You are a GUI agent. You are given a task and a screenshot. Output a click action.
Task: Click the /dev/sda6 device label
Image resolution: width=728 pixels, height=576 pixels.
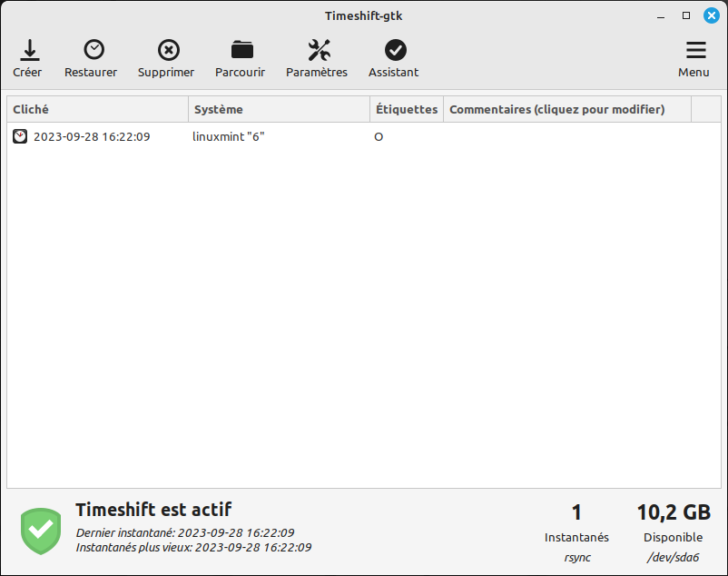pyautogui.click(x=673, y=557)
